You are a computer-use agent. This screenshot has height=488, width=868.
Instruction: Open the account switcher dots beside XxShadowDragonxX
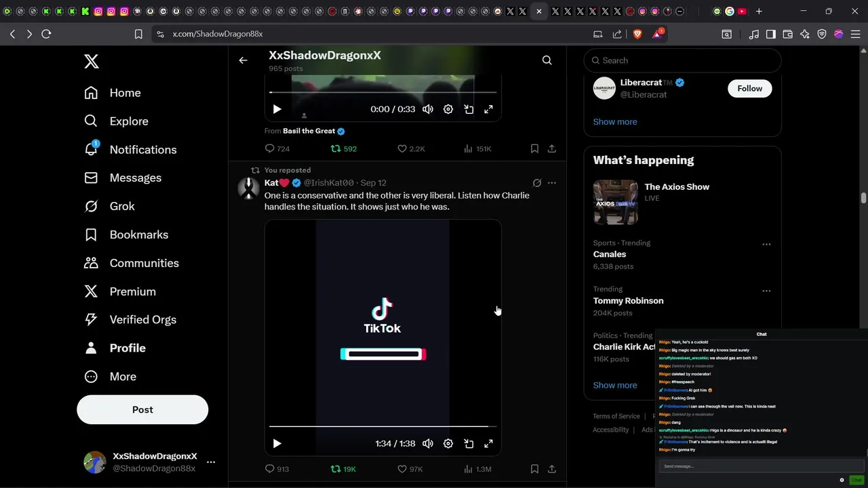click(x=211, y=462)
